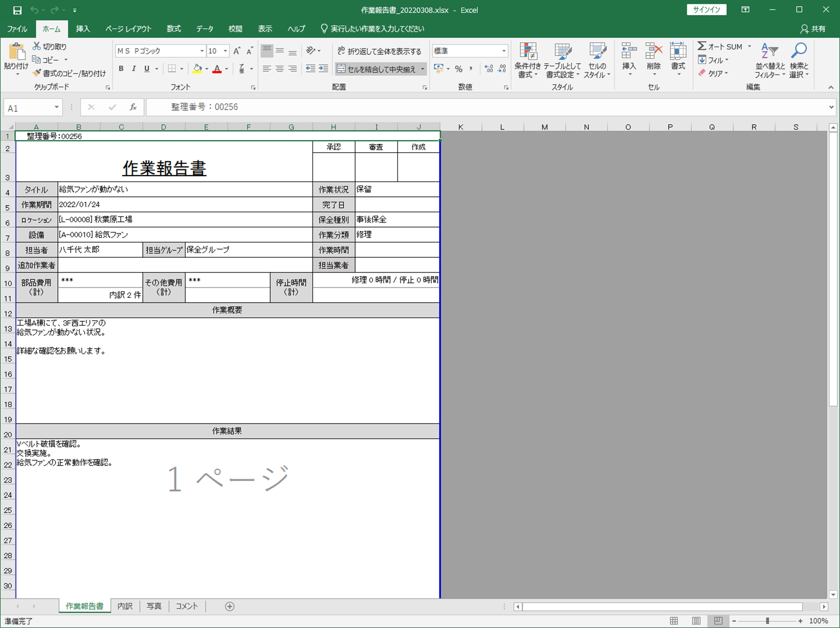The width and height of the screenshot is (840, 628).
Task: Switch to the 内訳 sheet tab
Action: (125, 606)
